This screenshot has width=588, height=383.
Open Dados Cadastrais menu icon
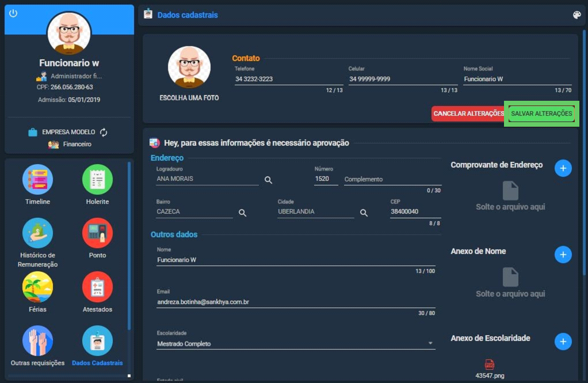click(97, 340)
